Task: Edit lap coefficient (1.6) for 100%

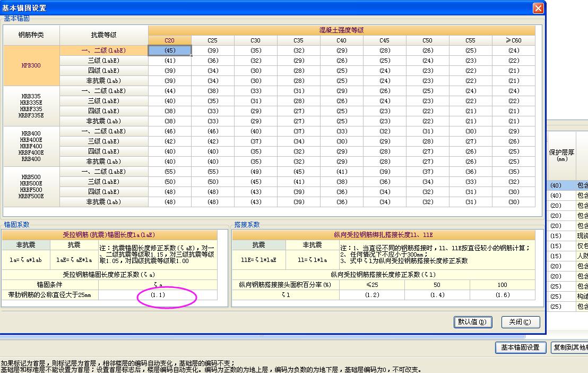Action: [x=503, y=295]
